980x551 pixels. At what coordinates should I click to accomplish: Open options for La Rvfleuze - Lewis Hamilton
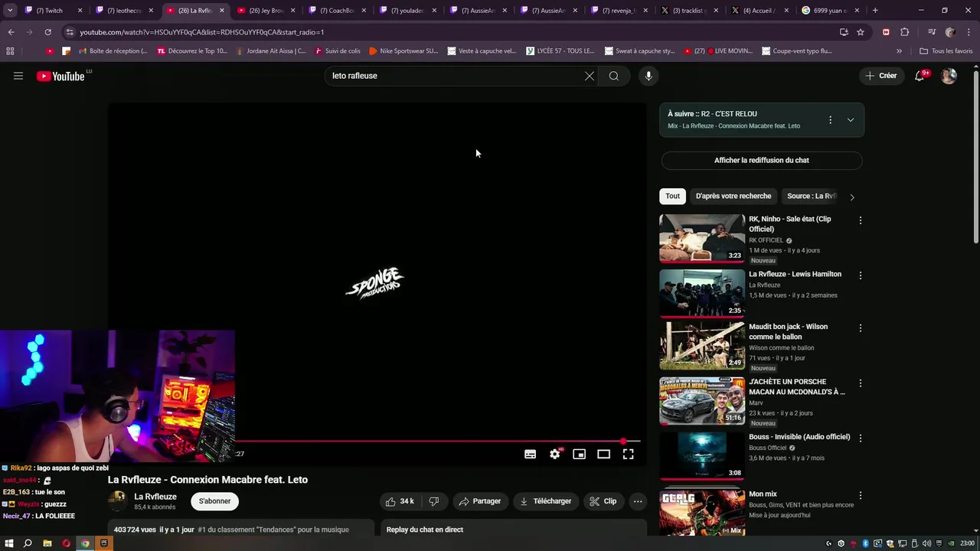point(860,275)
